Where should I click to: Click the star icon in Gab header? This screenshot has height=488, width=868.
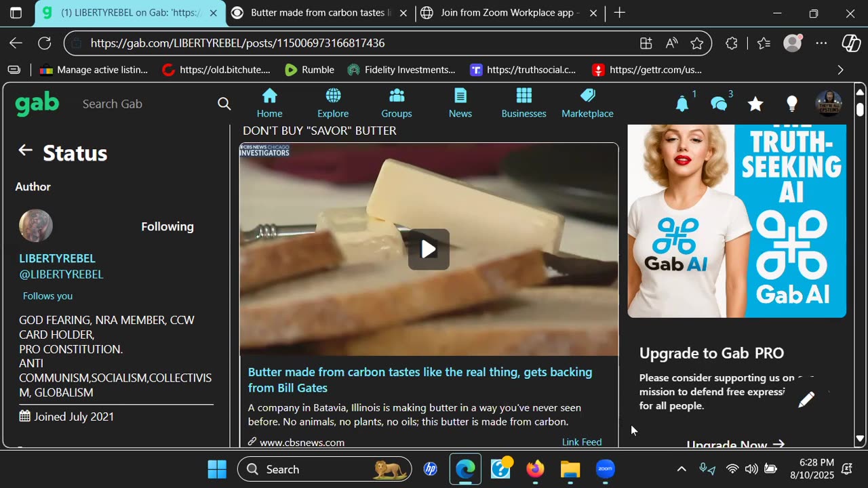(x=755, y=104)
